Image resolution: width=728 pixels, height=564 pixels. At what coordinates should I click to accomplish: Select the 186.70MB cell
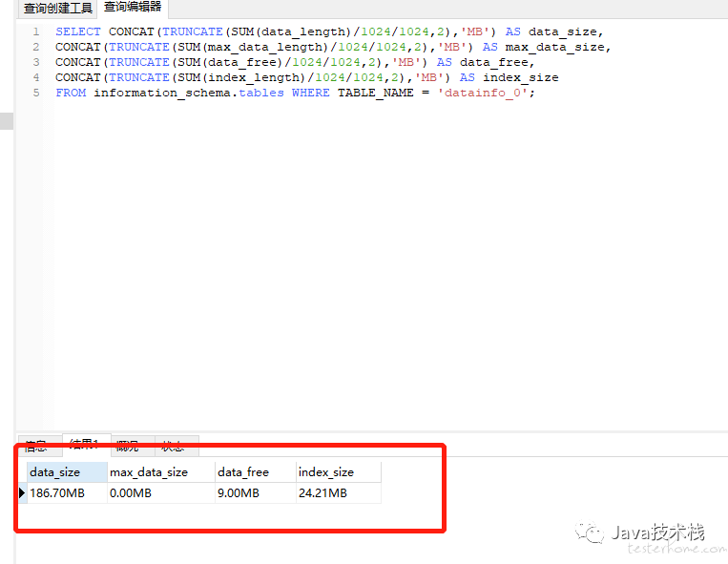point(68,493)
